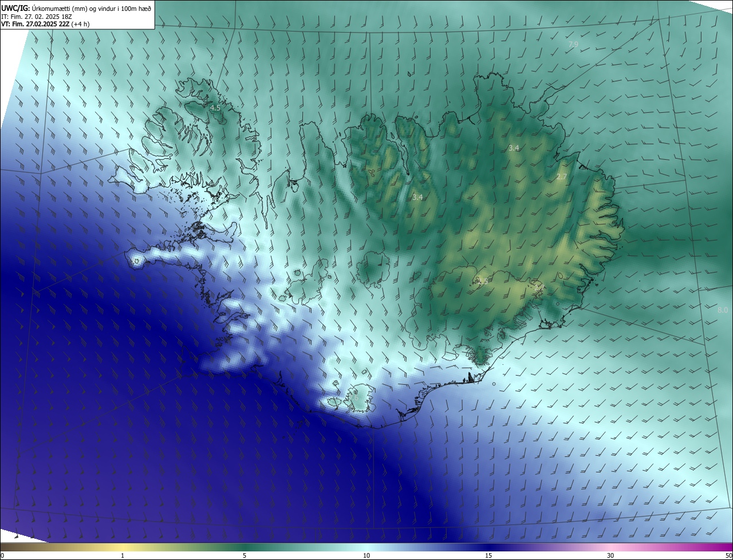Screen dimensions: 733x560
Task: Click the 2.7 value label on the map
Action: [x=562, y=177]
